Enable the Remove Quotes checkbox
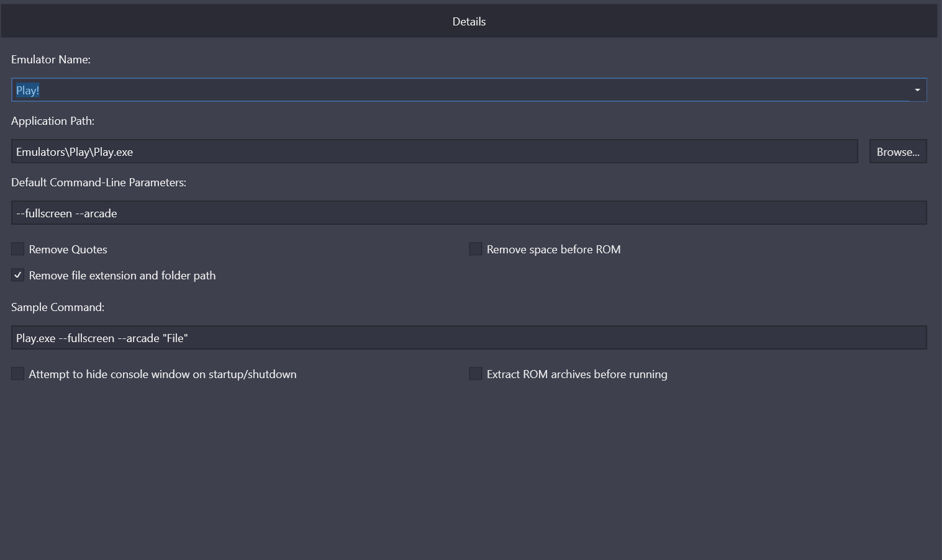This screenshot has height=560, width=942. click(x=17, y=249)
